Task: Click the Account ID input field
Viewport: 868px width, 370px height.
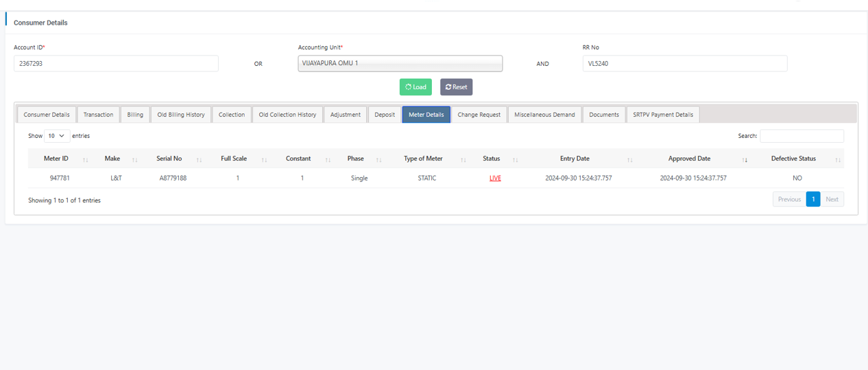Action: 116,63
